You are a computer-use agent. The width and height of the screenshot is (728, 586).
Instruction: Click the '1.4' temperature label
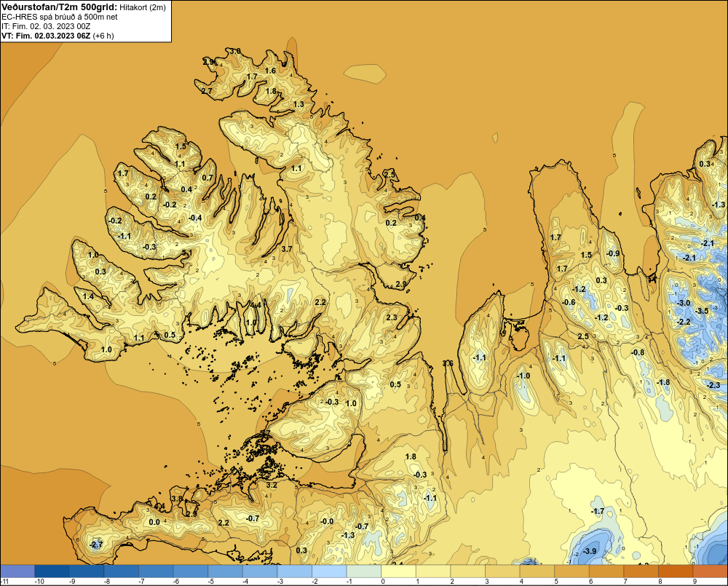[88, 296]
